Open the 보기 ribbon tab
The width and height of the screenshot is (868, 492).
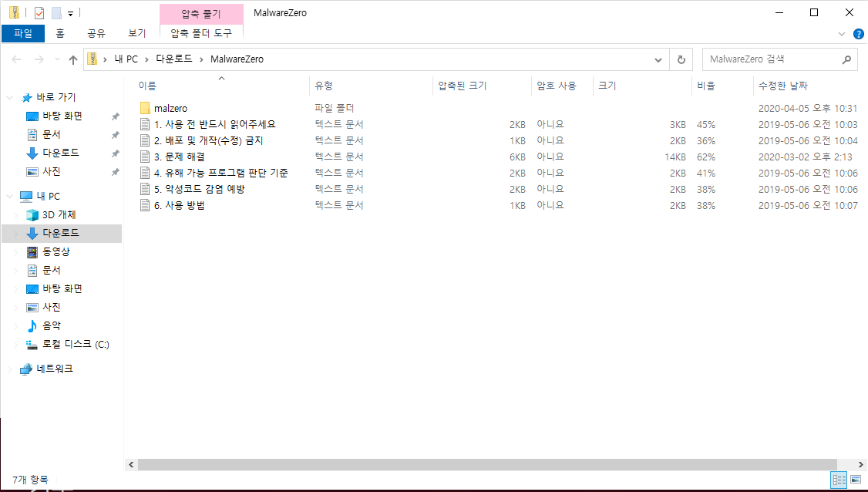(x=137, y=33)
